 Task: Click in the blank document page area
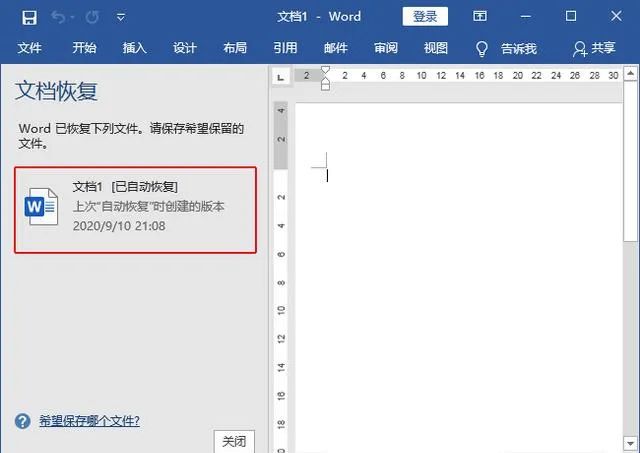tap(459, 278)
